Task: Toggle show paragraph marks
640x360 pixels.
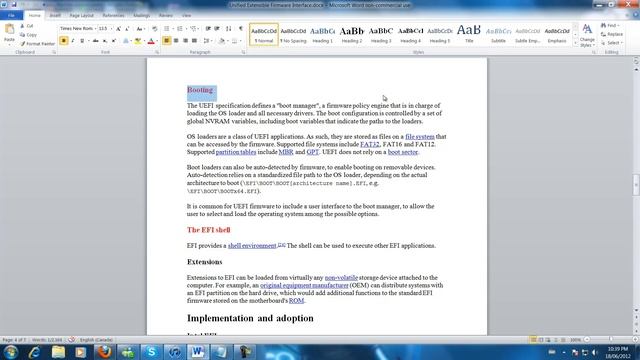Action: click(x=241, y=29)
